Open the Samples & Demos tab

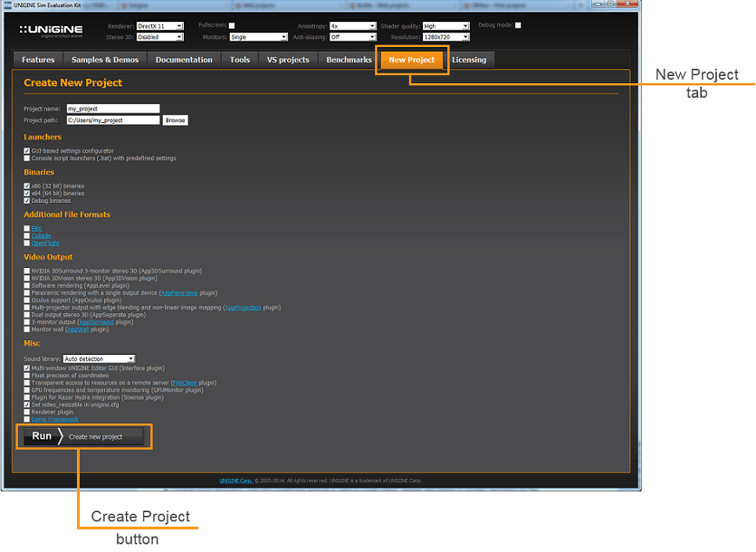tap(105, 60)
